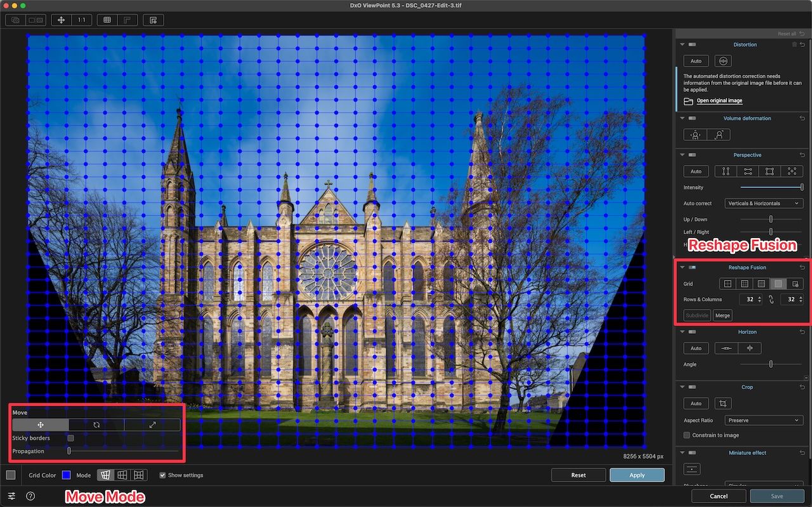Toggle the Reshape Fusion on/off switch
The image size is (812, 507).
[x=691, y=267]
